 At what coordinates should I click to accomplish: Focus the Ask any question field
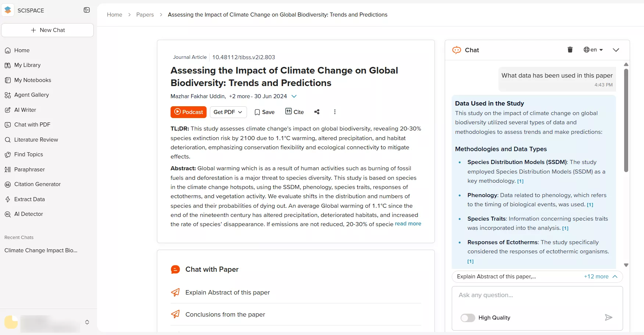pos(537,295)
